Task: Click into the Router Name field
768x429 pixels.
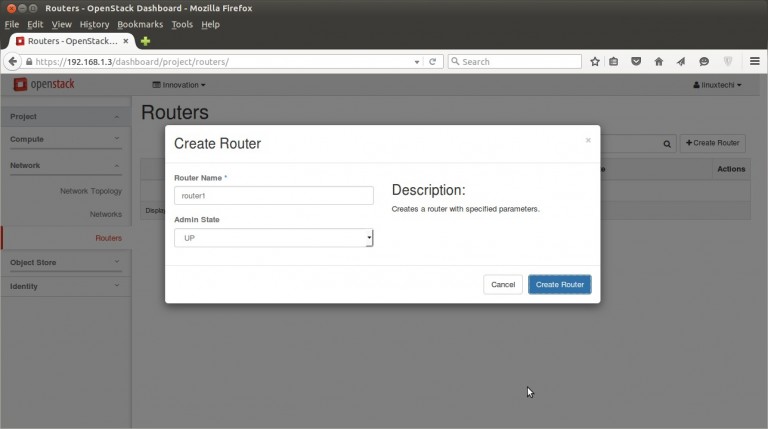Action: pos(273,196)
